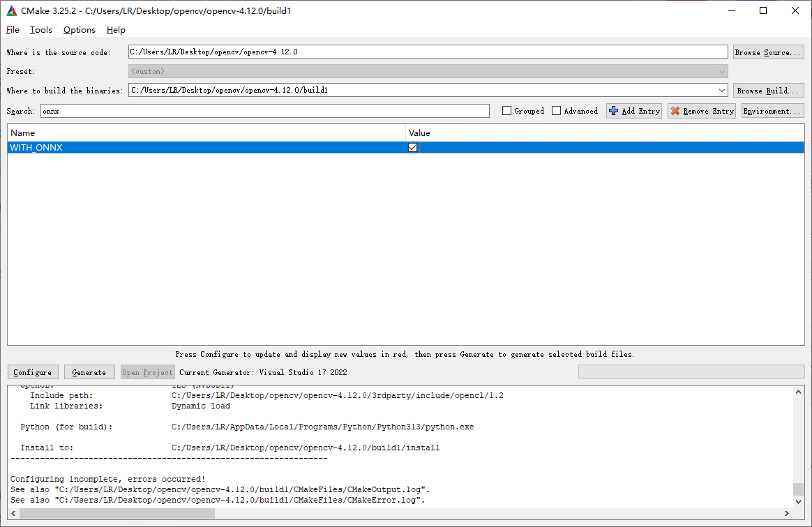Select the WITH_ONNX entry row
Image resolution: width=812 pixels, height=527 pixels.
coord(405,148)
